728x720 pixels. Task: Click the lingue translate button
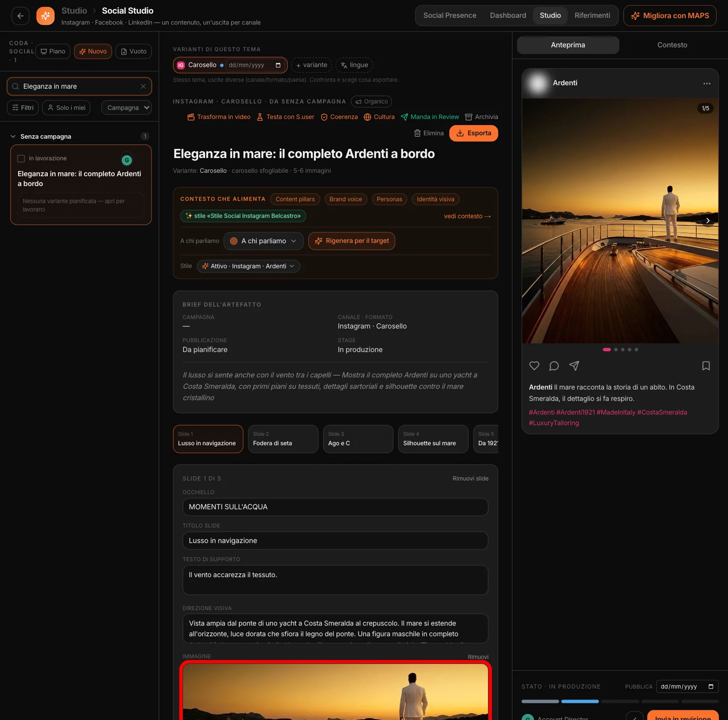(354, 65)
